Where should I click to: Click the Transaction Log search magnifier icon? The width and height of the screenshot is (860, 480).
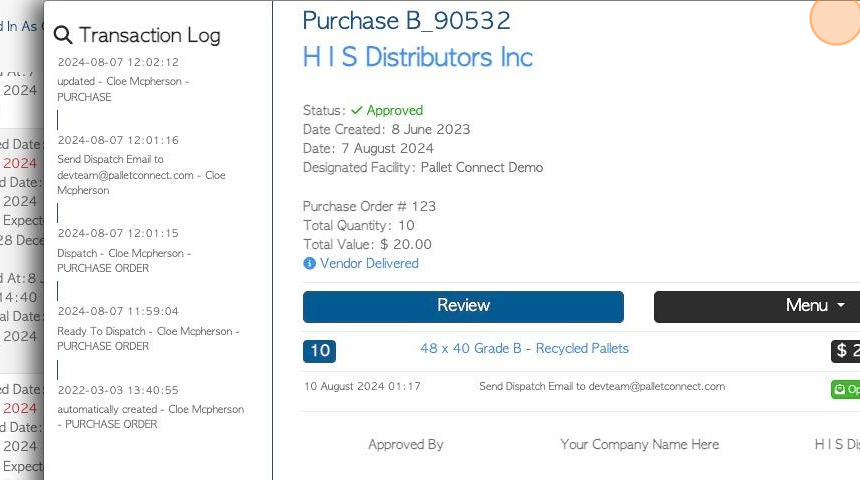63,35
